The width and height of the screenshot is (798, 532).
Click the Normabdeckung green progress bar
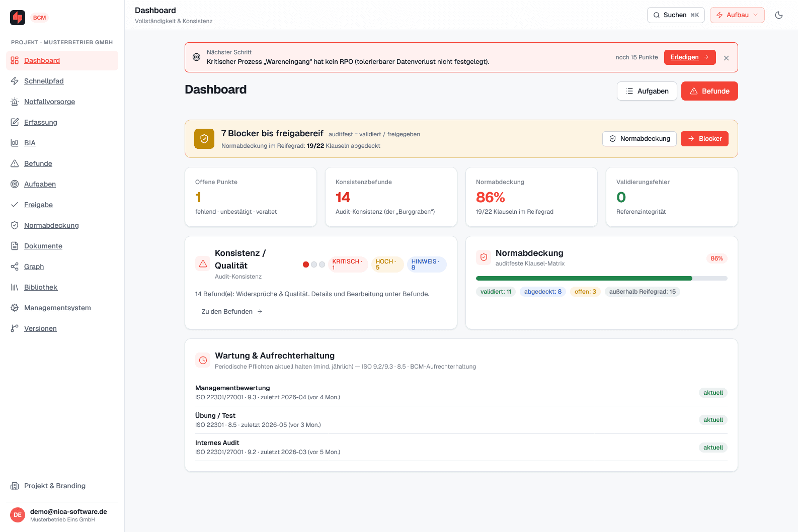(x=601, y=278)
